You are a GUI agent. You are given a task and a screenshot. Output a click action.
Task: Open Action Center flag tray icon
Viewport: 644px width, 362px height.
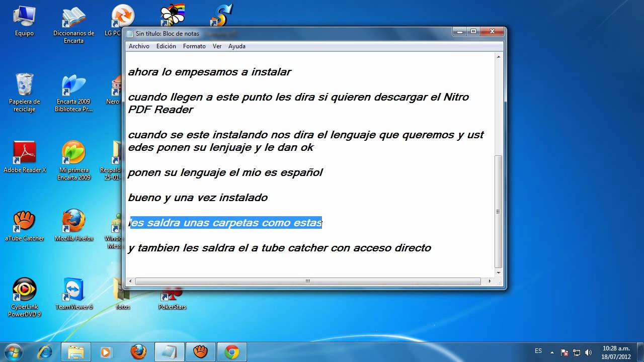(x=565, y=352)
